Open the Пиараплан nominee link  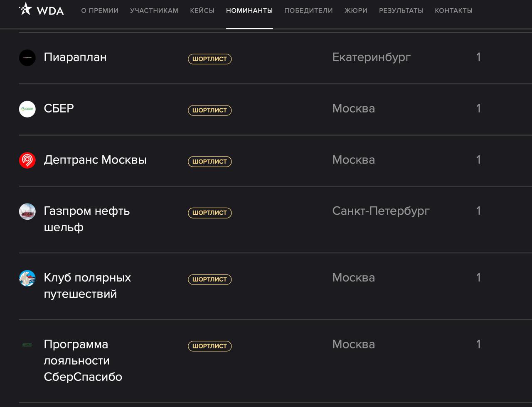[75, 57]
